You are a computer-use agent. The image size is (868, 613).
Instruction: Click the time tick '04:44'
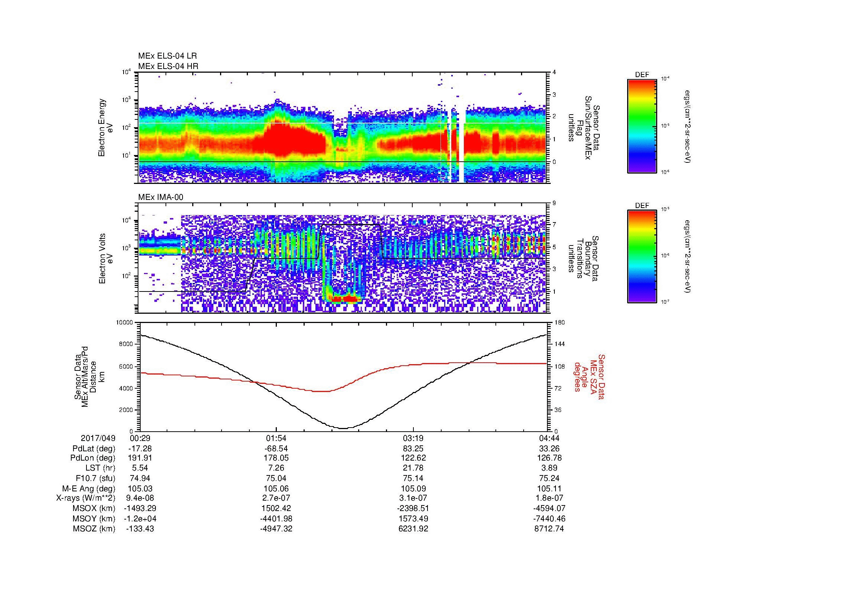point(550,438)
